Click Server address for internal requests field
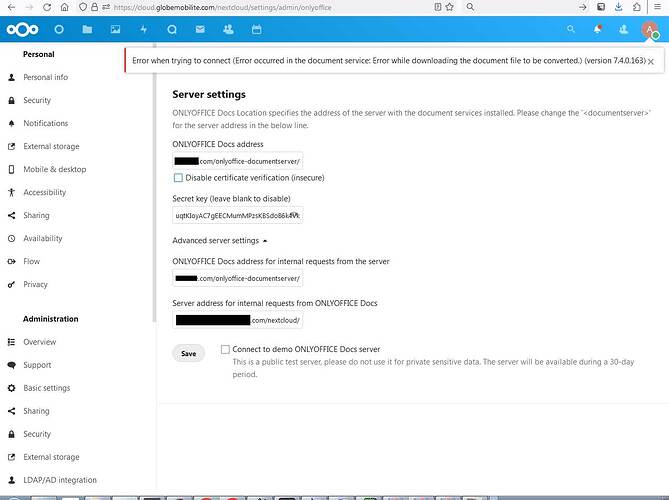Image resolution: width=669 pixels, height=500 pixels. click(238, 320)
